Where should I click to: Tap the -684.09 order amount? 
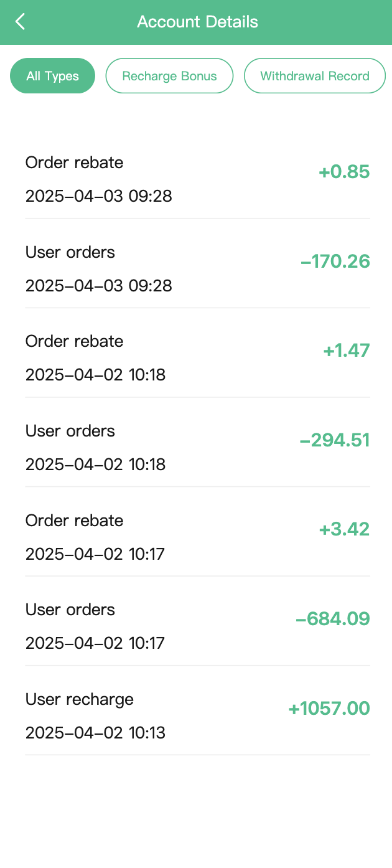(x=333, y=619)
